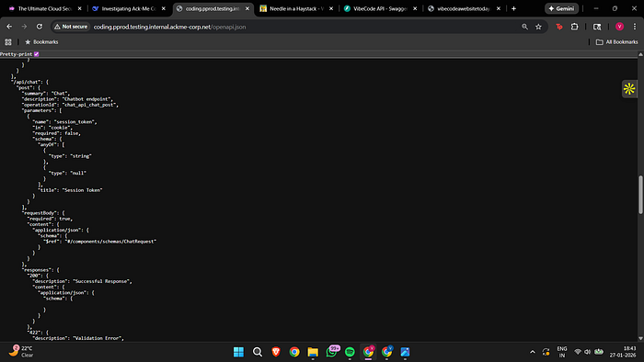Close the Investigating Ack-Me tab
Image resolution: width=644 pixels, height=362 pixels.
[x=164, y=8]
